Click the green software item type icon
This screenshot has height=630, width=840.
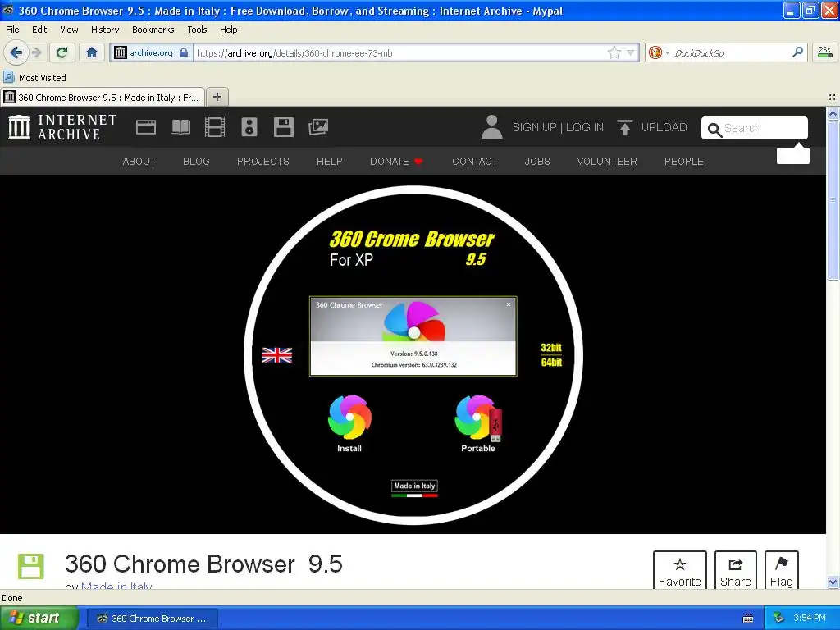coord(31,566)
